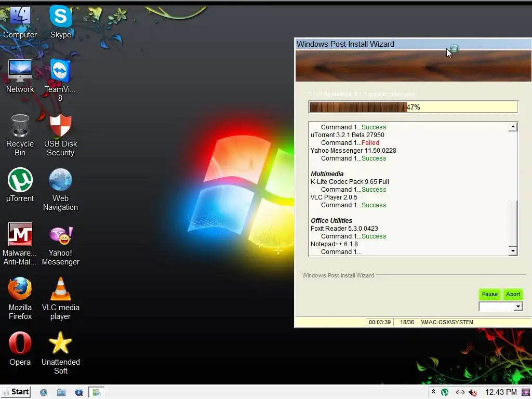The height and width of the screenshot is (399, 532).
Task: Select VLC media player shortcut
Action: [x=60, y=299]
